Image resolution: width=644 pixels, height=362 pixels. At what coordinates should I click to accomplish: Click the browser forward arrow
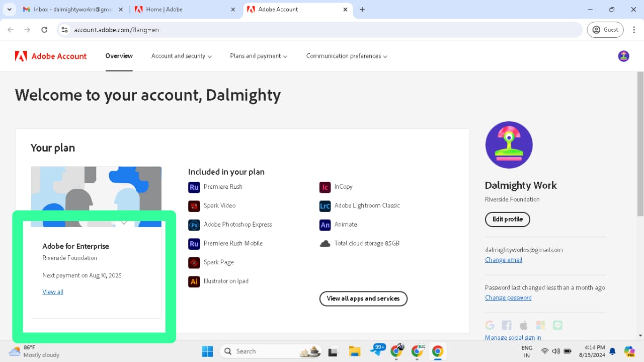(27, 30)
